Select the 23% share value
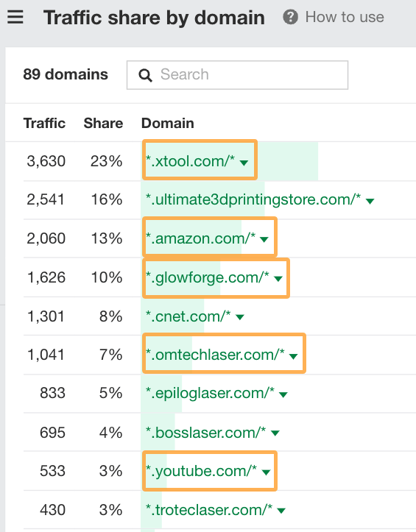This screenshot has height=532, width=416. 106,161
